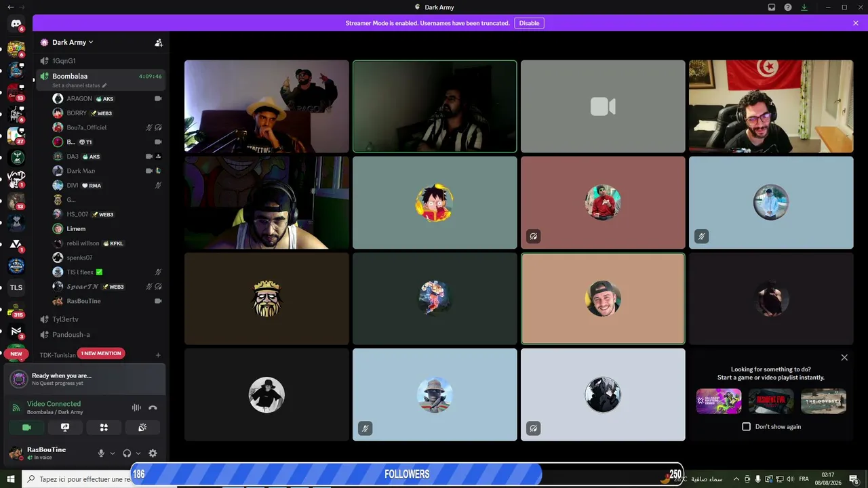Open User Settings gear

coord(153,453)
